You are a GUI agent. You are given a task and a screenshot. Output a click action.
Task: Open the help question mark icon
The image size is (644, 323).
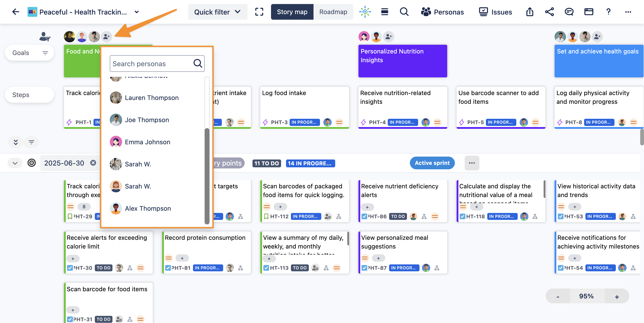click(x=608, y=12)
